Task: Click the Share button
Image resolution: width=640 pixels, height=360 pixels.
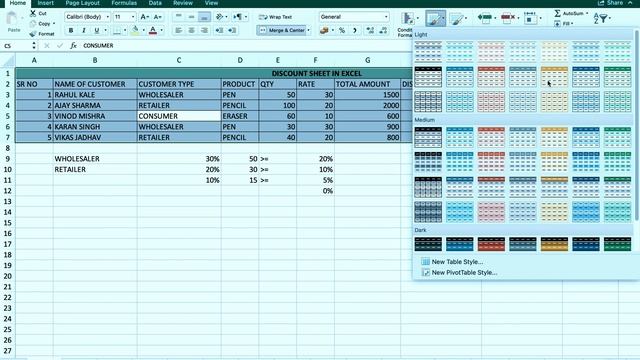Action: click(x=611, y=3)
